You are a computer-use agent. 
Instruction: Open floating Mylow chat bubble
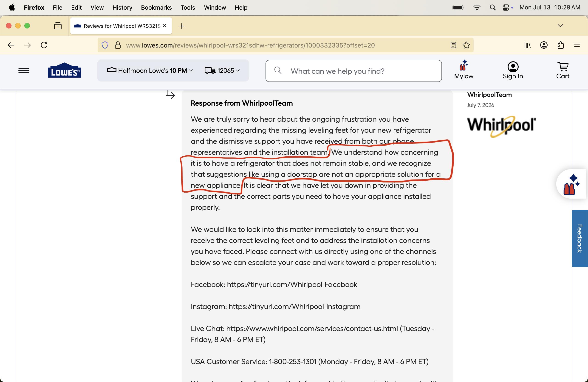click(x=571, y=184)
